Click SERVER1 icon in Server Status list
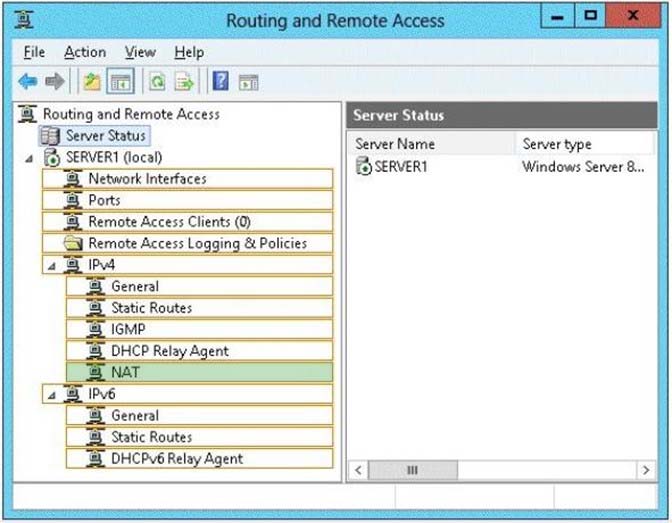Viewport: 672px width, 523px height. [x=363, y=166]
